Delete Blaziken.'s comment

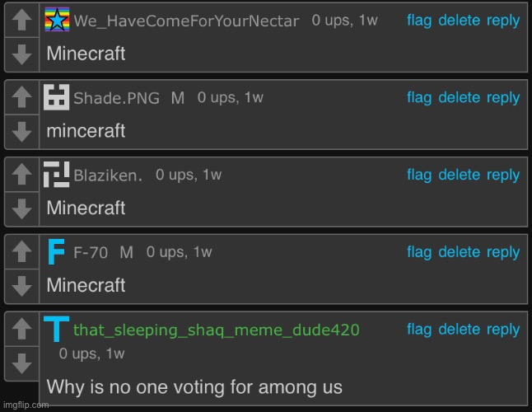click(x=459, y=175)
